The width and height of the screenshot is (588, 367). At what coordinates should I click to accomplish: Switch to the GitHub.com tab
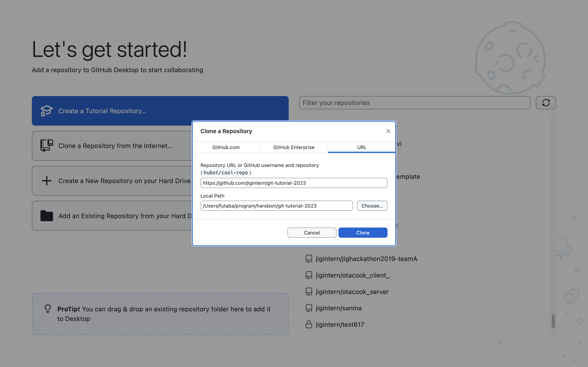click(x=226, y=147)
